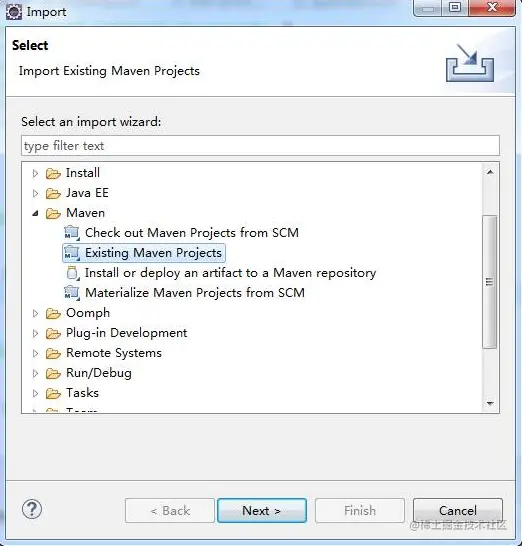The width and height of the screenshot is (522, 546).
Task: Click the Oomph folder icon
Action: pyautogui.click(x=53, y=313)
